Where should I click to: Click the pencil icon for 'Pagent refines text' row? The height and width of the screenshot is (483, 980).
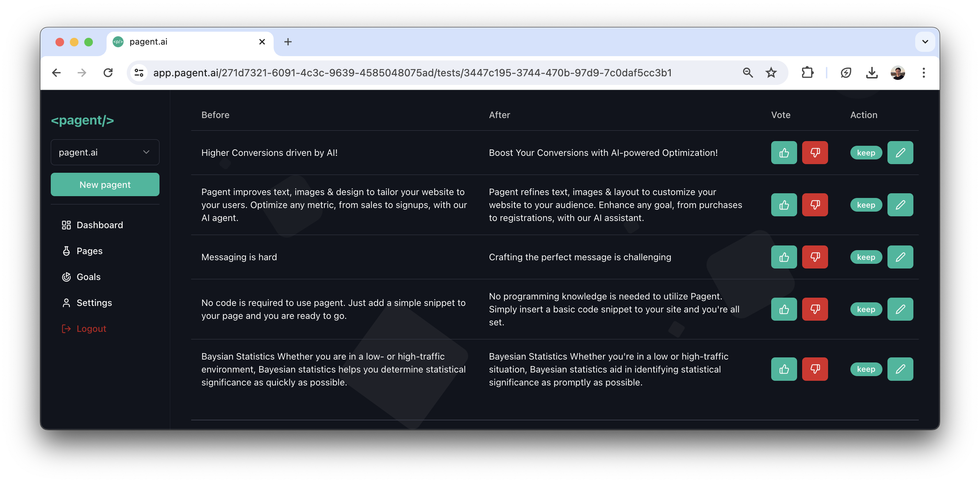900,205
